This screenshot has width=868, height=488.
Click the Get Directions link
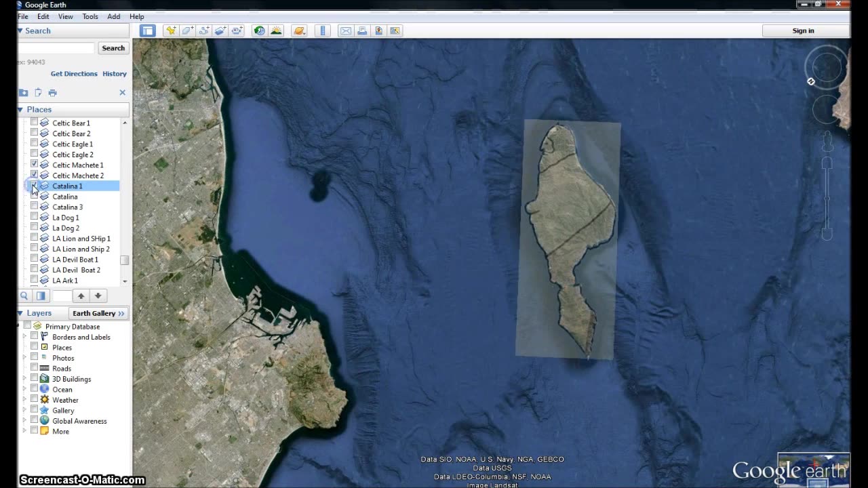click(x=74, y=74)
